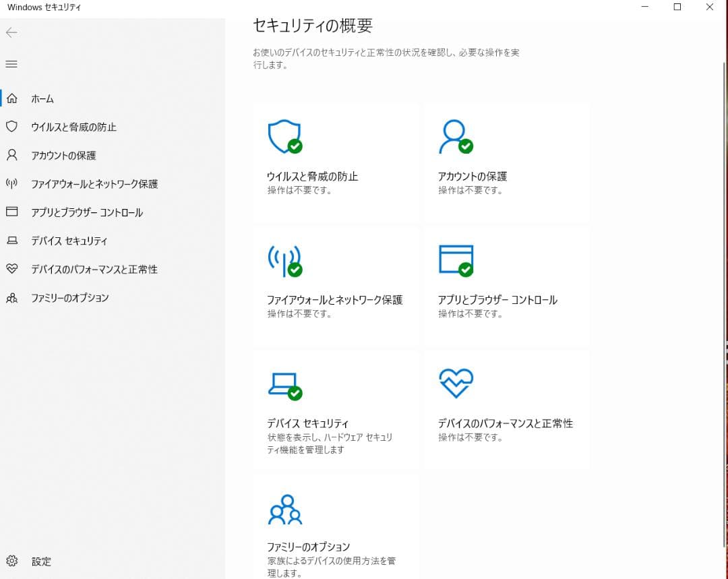Click the home icon in sidebar
Viewport: 728px width, 579px height.
tap(12, 98)
